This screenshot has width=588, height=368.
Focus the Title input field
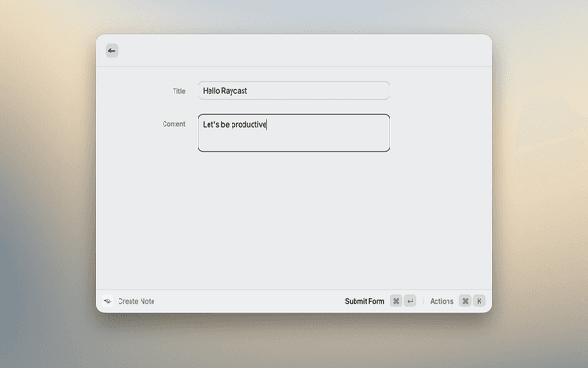click(312, 91)
